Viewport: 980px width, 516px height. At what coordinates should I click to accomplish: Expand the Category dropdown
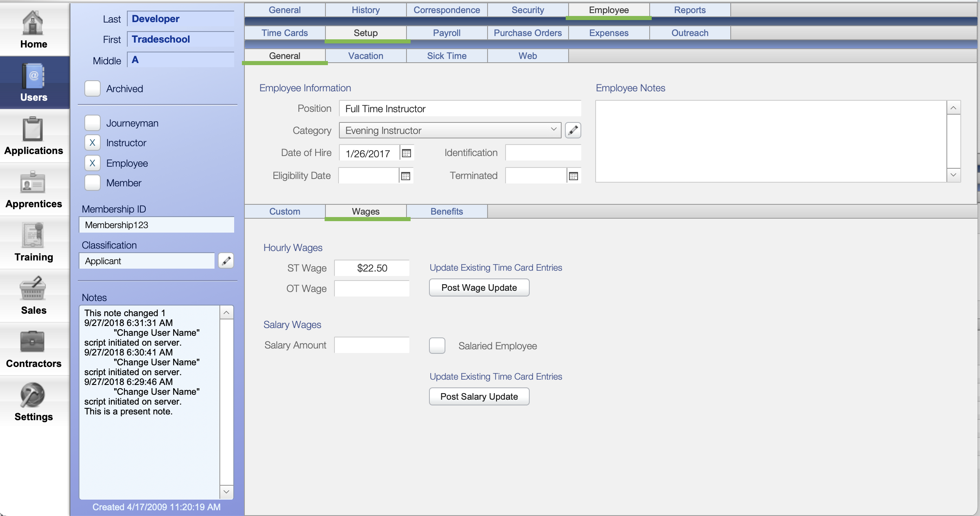(x=450, y=130)
